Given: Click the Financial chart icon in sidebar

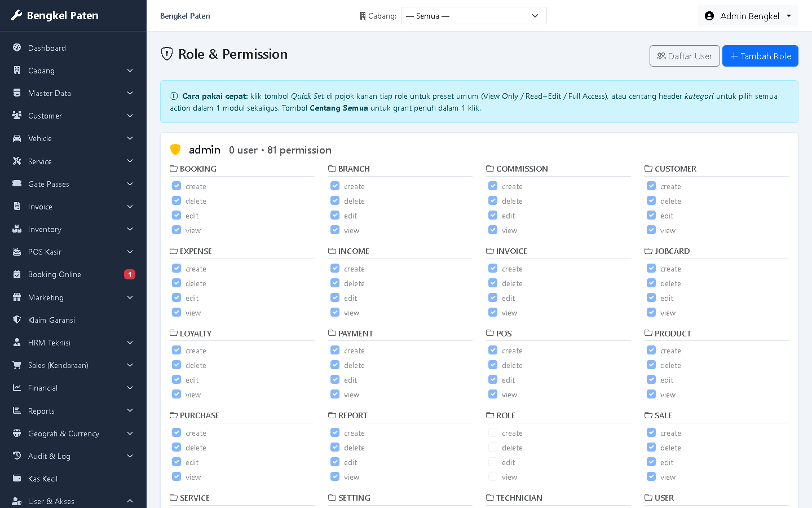Looking at the screenshot, I should (x=17, y=388).
